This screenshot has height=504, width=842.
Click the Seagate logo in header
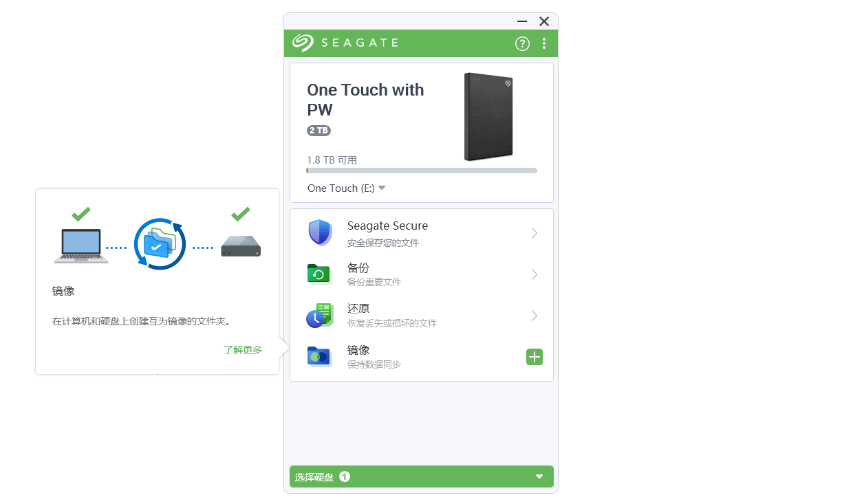click(346, 43)
